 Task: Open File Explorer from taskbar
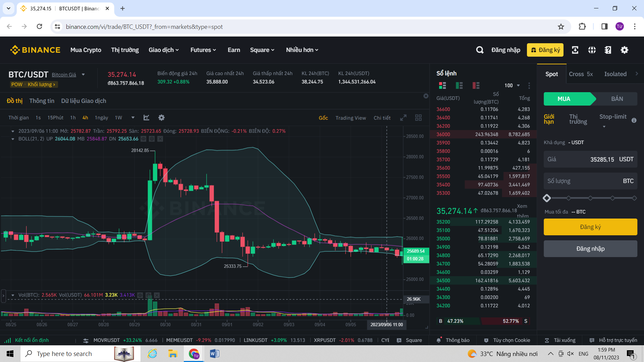click(x=173, y=354)
